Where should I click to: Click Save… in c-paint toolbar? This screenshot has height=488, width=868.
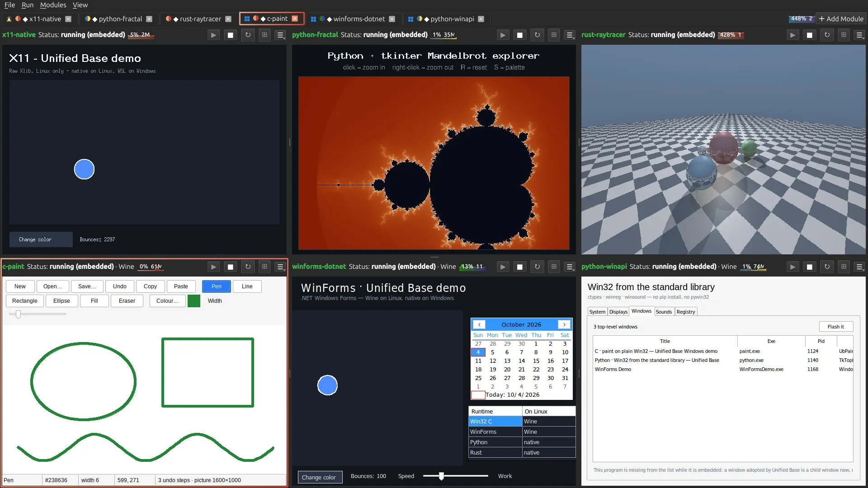tap(87, 286)
